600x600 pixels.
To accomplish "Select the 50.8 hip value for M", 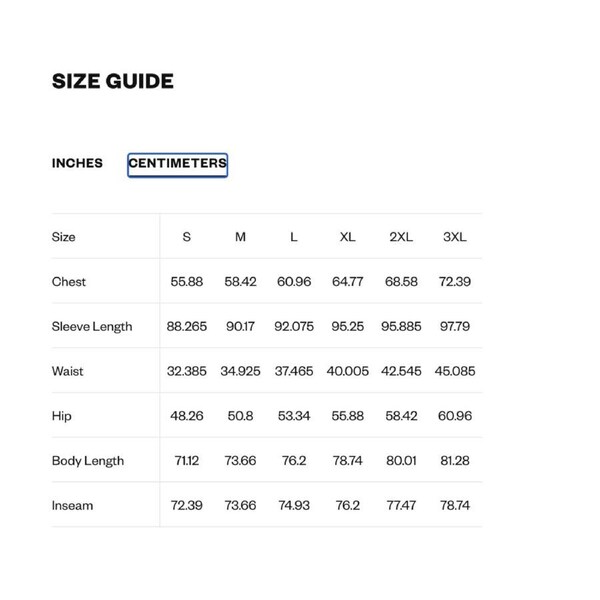I will click(x=240, y=416).
